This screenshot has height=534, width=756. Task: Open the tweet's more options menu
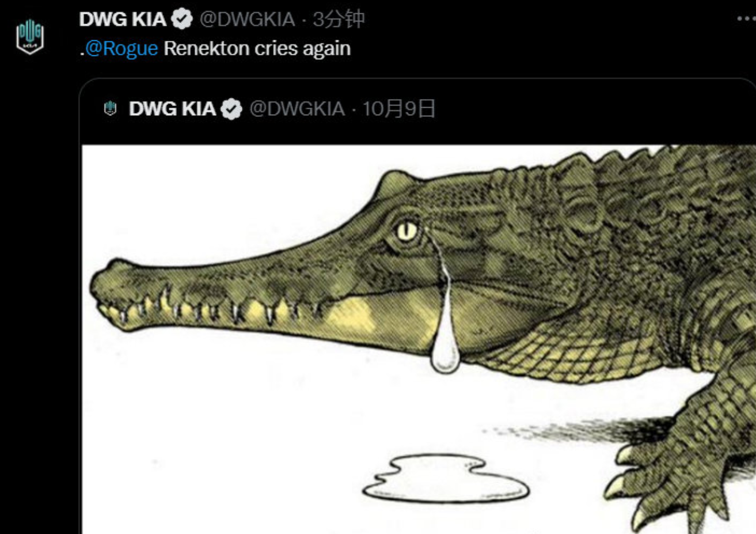pos(746,18)
